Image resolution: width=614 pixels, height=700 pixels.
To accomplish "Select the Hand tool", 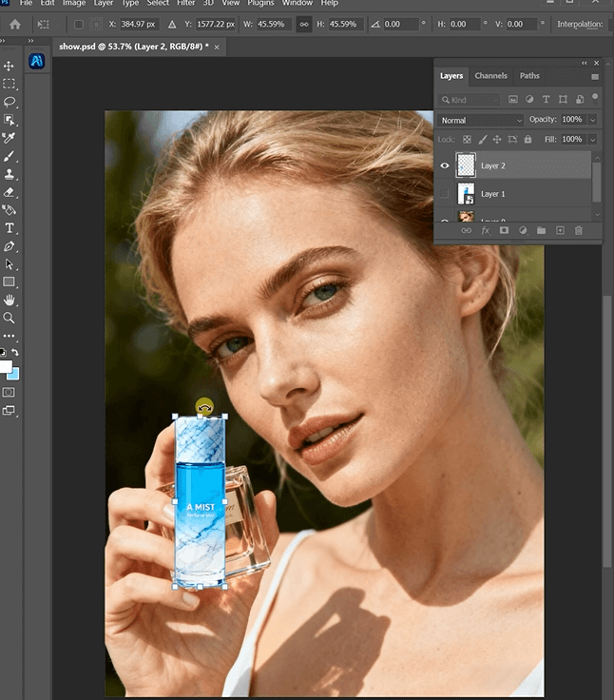I will pos(10,300).
